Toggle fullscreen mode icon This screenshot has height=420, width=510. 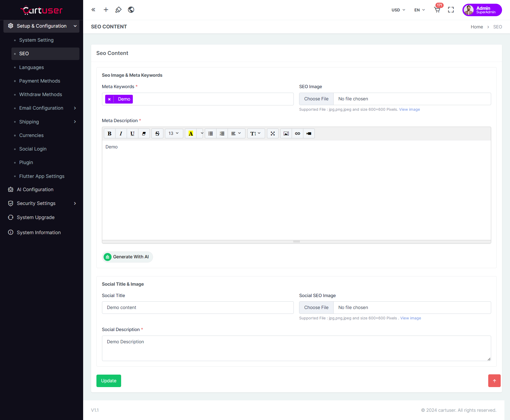pyautogui.click(x=451, y=10)
